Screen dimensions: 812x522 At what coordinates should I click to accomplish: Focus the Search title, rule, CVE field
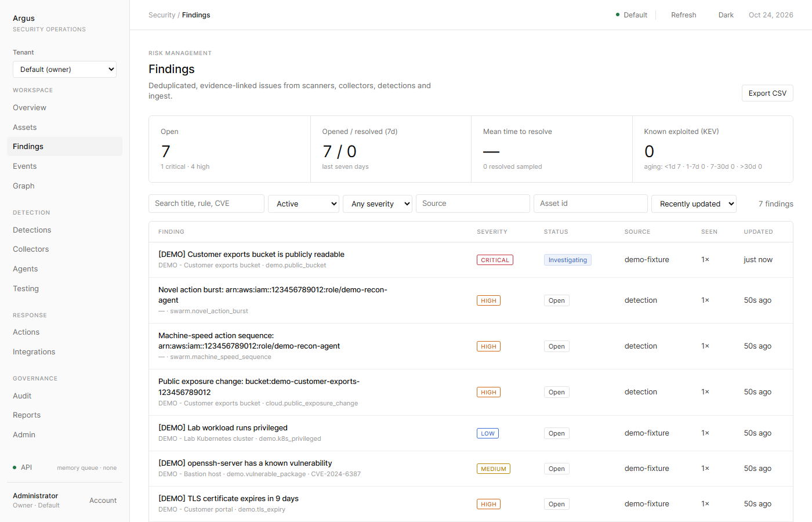206,204
